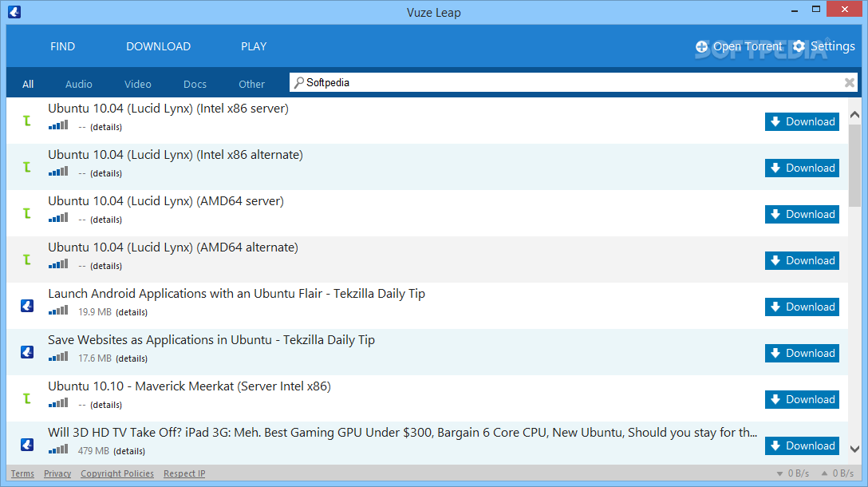The image size is (868, 487).
Task: Click the Ubuntu x86 server torrent icon
Action: point(26,121)
